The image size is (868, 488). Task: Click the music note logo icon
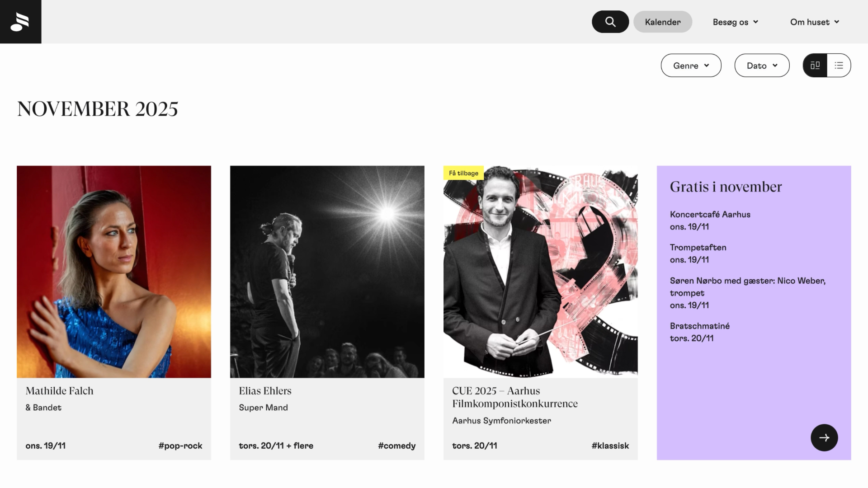tap(20, 22)
